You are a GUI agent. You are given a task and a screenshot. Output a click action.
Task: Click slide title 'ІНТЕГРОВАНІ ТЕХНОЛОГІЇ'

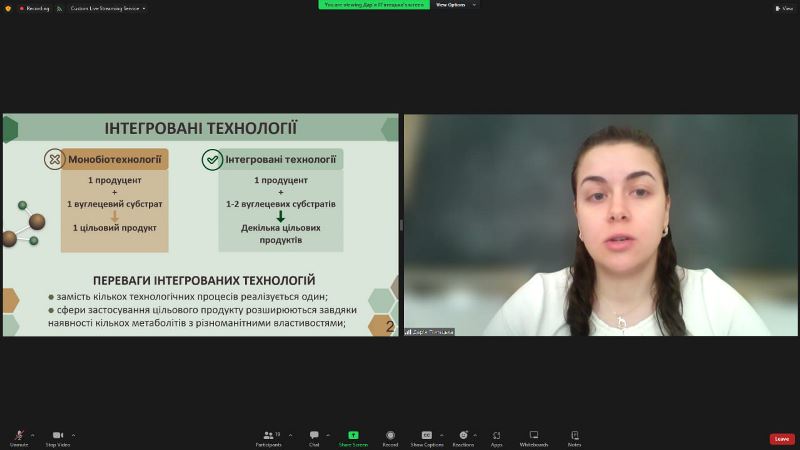point(201,128)
